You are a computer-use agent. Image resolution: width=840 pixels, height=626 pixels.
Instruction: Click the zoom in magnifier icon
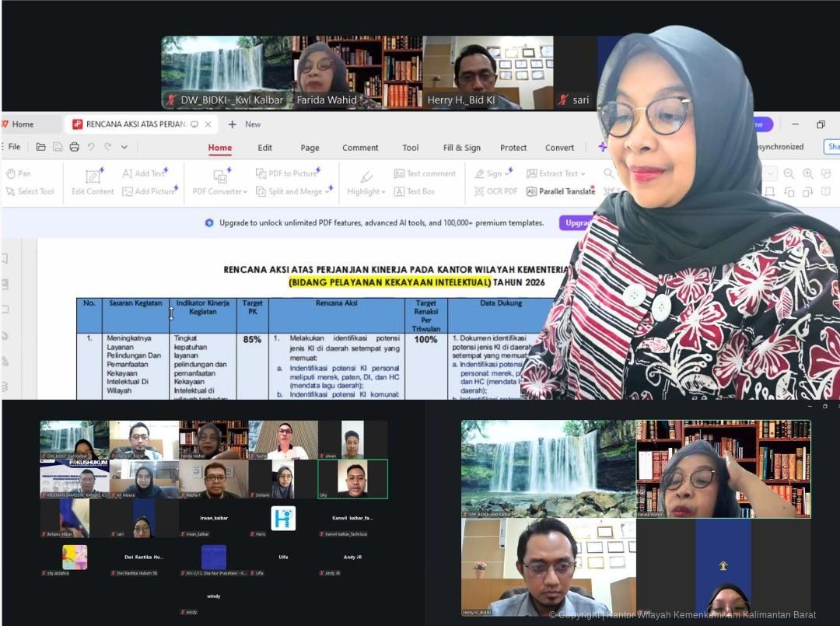807,173
